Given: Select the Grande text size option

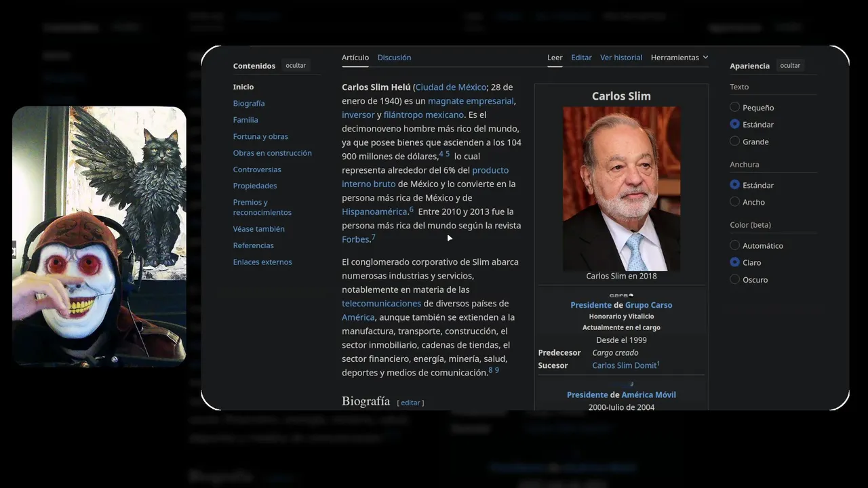Looking at the screenshot, I should (x=734, y=141).
